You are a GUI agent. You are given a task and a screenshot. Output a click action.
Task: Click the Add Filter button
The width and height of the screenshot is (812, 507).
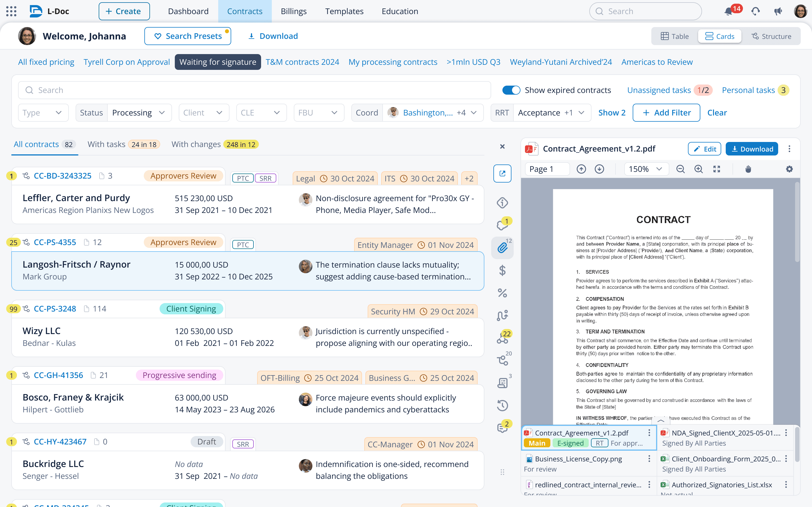666,113
